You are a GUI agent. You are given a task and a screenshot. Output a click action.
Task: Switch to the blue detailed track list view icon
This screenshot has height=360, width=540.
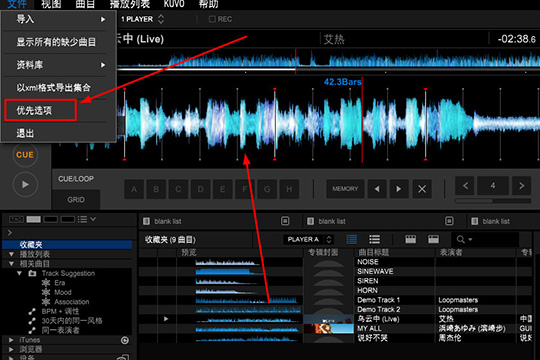352,239
